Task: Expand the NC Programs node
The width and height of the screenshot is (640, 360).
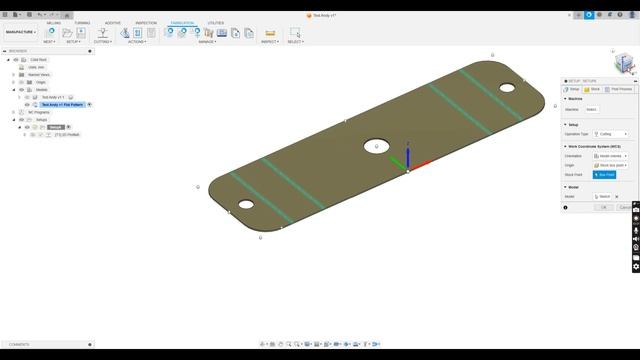Action: pyautogui.click(x=13, y=112)
